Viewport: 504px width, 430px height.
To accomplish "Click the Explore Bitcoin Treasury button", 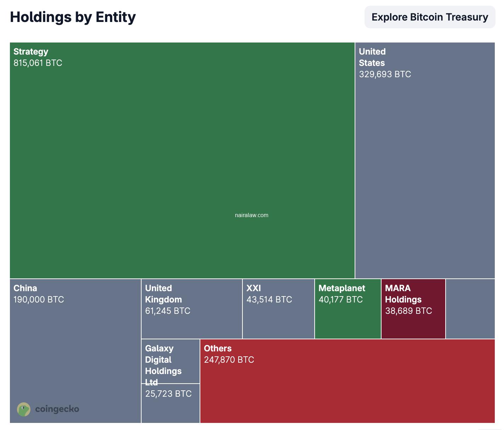I will 430,17.
